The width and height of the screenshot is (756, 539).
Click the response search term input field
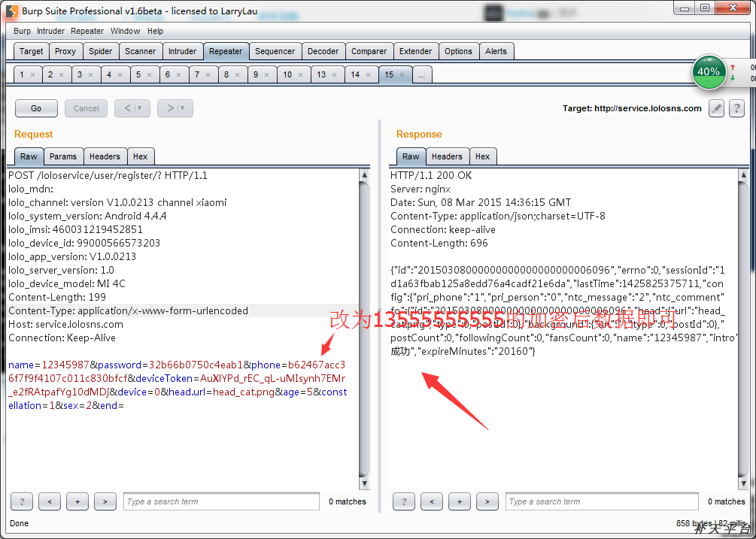[603, 501]
